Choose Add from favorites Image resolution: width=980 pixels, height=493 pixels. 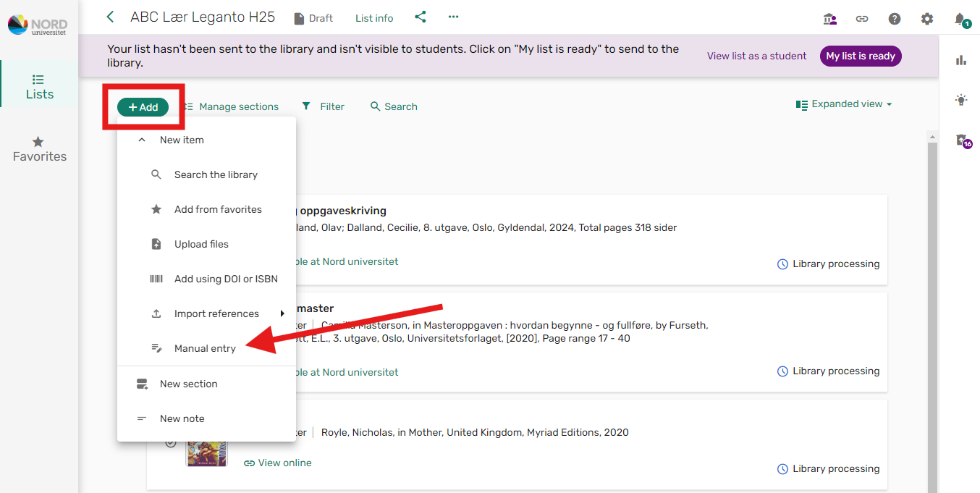[206, 209]
